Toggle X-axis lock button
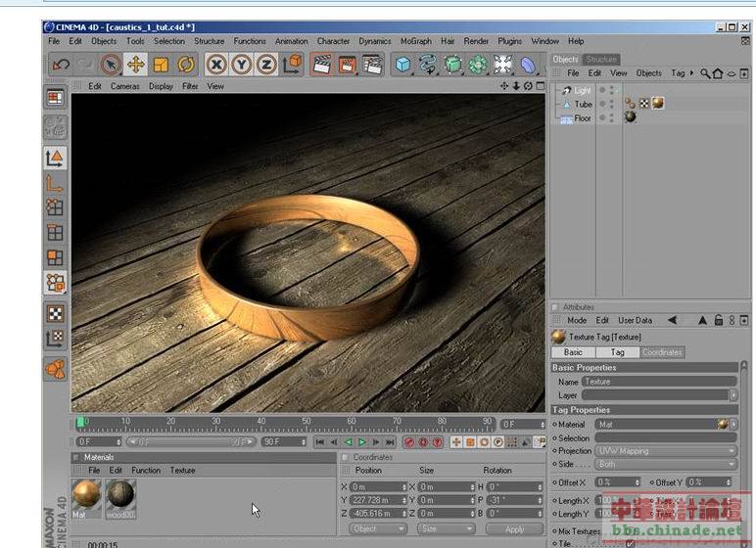Image resolution: width=756 pixels, height=548 pixels. coord(216,65)
